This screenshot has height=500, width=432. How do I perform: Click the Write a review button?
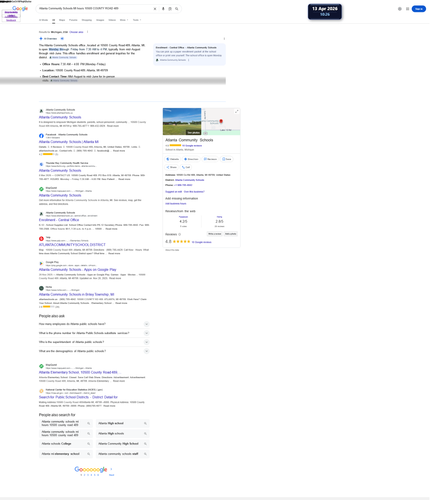click(x=215, y=234)
